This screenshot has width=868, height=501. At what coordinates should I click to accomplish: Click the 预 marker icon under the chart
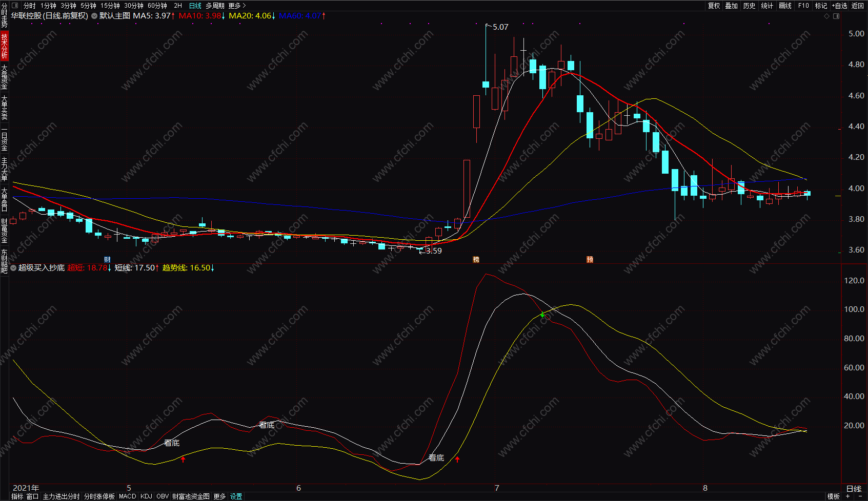pyautogui.click(x=590, y=260)
